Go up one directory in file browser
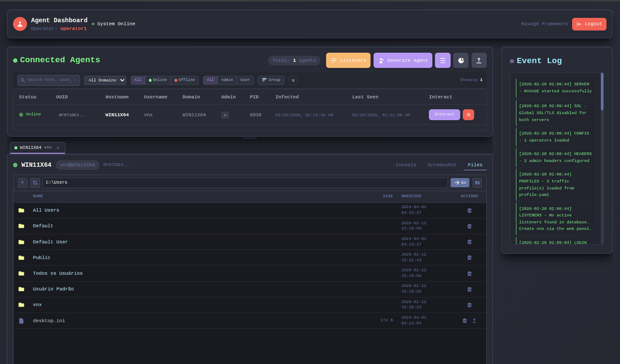Screen dimensions: 620x364 click(x=23, y=183)
